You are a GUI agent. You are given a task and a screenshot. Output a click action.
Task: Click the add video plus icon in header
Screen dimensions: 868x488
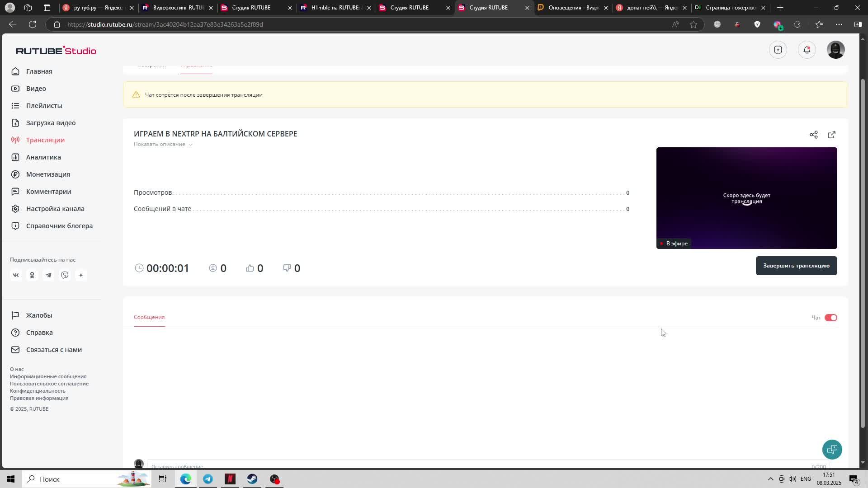click(x=778, y=50)
